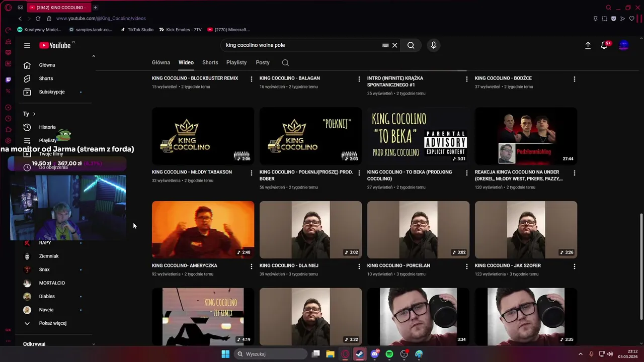Screen dimensions: 644x362
Task: Open the page vertical scrollbar thumb
Action: tap(641, 266)
